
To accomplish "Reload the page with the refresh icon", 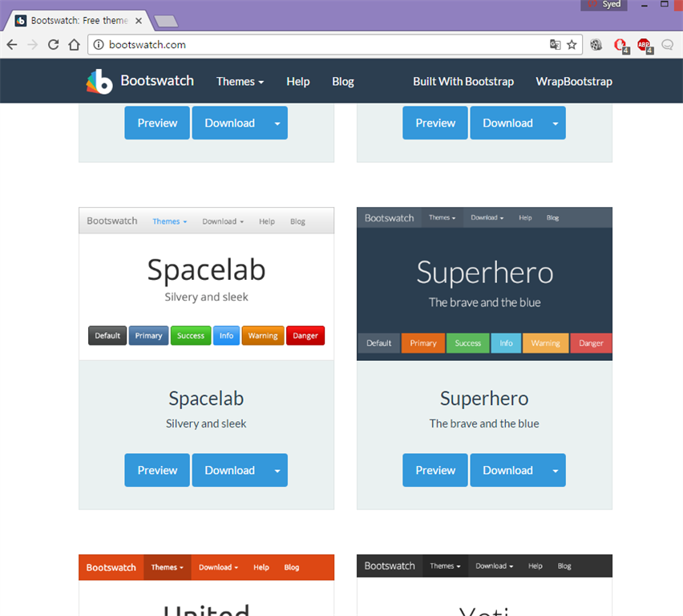I will click(53, 44).
